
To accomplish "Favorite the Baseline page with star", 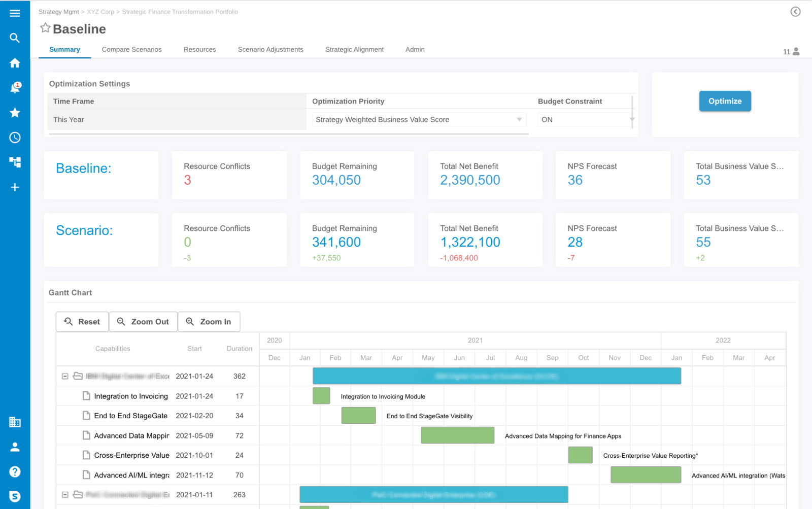I will tap(45, 28).
